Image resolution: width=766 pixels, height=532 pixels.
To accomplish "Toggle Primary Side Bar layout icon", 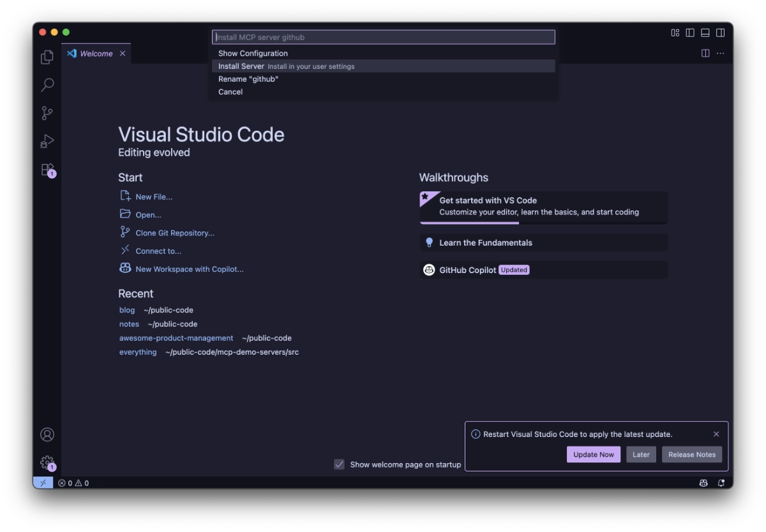I will [x=690, y=33].
